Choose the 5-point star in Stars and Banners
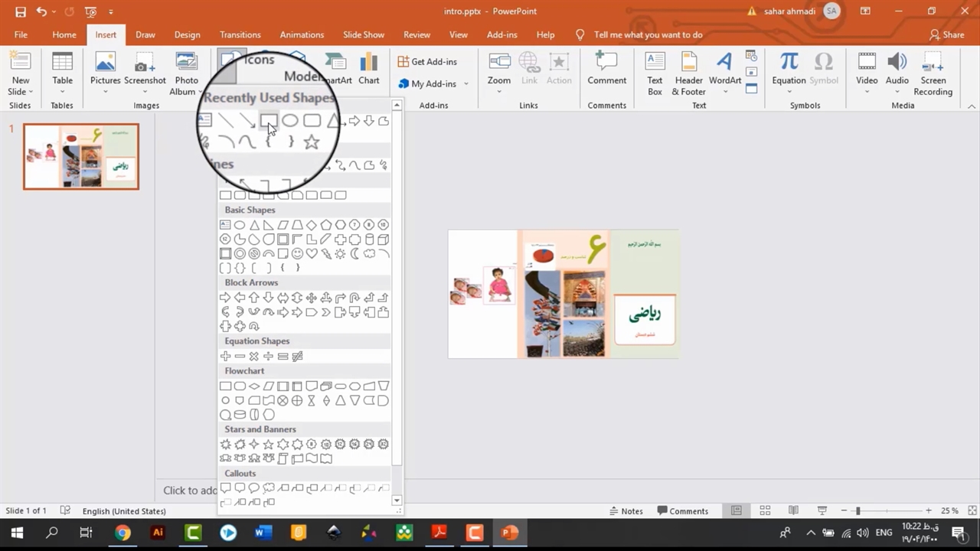980x551 pixels. (x=269, y=445)
